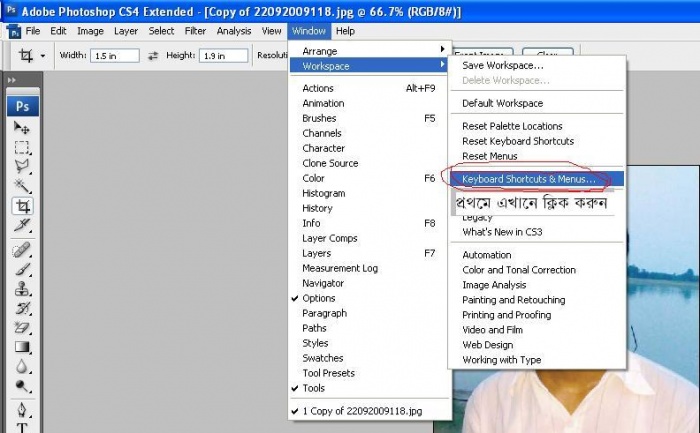Expand the toolbox with double-arrow icon
Viewport: 700px width, 433px height.
pos(12,80)
